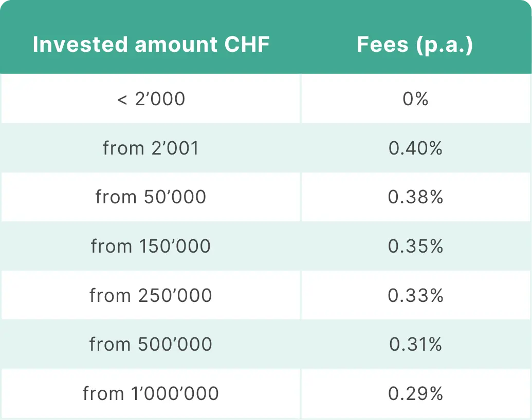Viewport: 532px width, 420px height.
Task: Click the 0.29% fee value
Action: pyautogui.click(x=415, y=394)
